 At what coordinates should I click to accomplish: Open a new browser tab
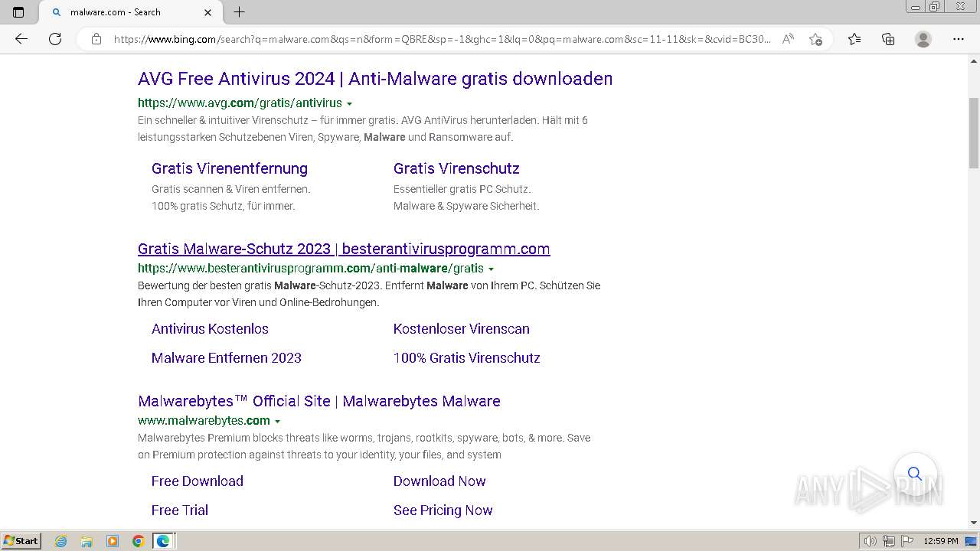239,12
